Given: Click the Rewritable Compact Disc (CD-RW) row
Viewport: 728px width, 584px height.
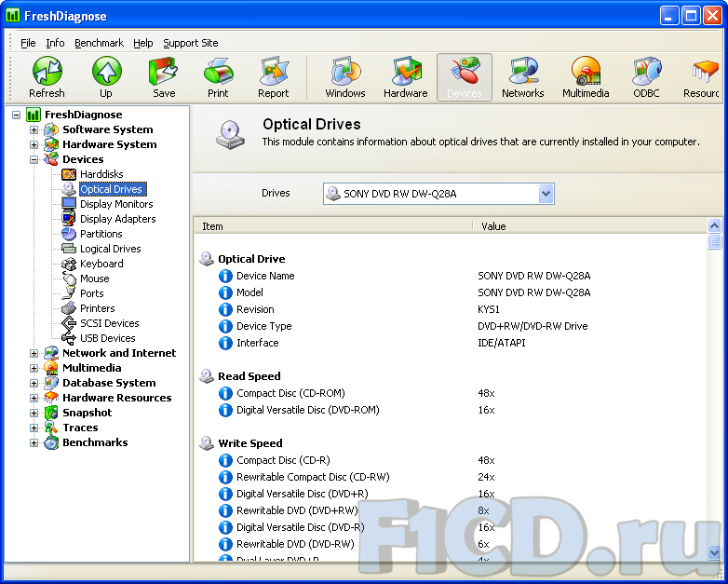Looking at the screenshot, I should [451, 477].
